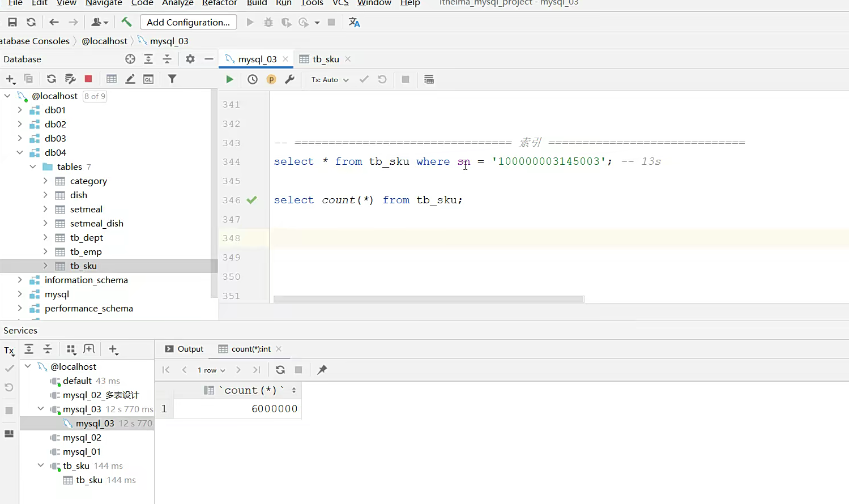Click the Build hammer icon
Image resolution: width=849 pixels, height=504 pixels.
[126, 22]
